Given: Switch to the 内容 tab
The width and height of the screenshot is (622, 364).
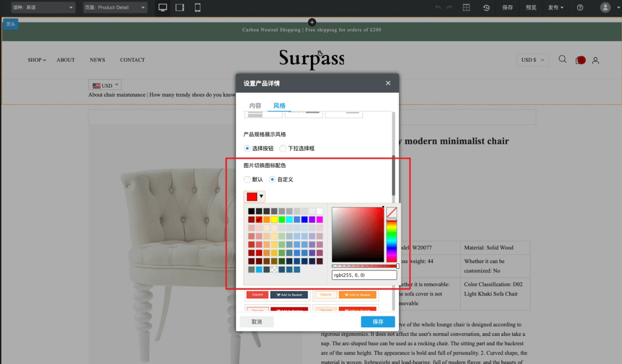Looking at the screenshot, I should (x=255, y=106).
